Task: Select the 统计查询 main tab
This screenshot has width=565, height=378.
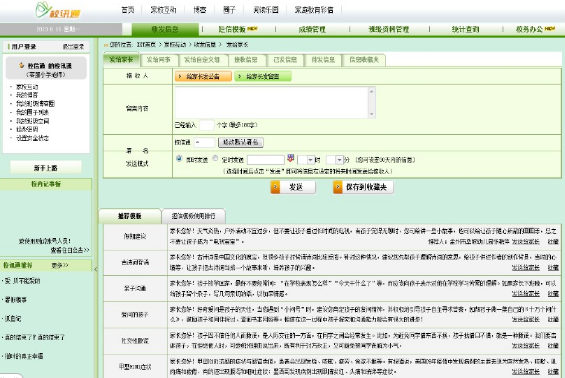Action: (465, 30)
